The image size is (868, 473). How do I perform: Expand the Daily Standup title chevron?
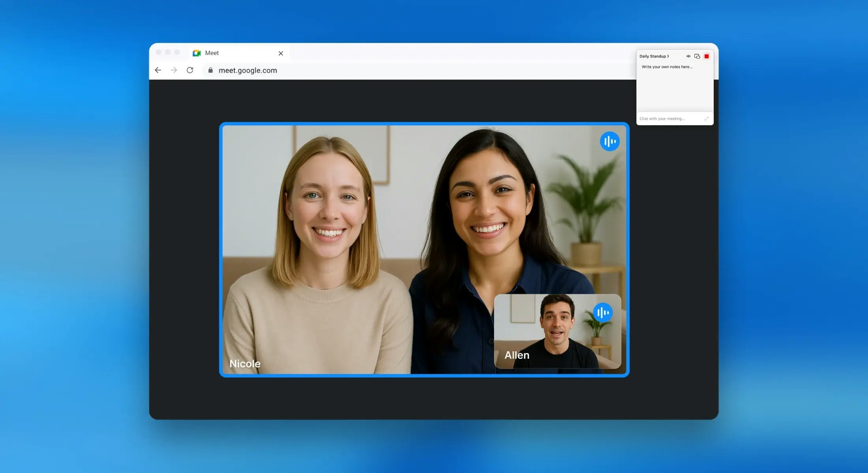pos(668,56)
